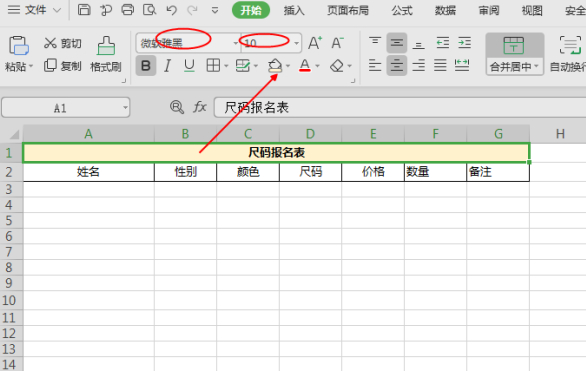Undo the last action
Screen dimensions: 586x371
[x=171, y=10]
